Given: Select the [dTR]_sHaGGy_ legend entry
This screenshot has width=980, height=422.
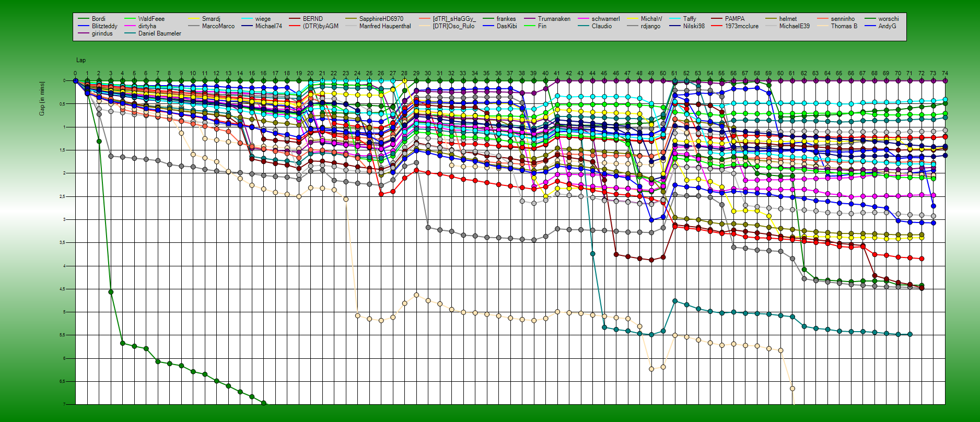Looking at the screenshot, I should coord(454,19).
